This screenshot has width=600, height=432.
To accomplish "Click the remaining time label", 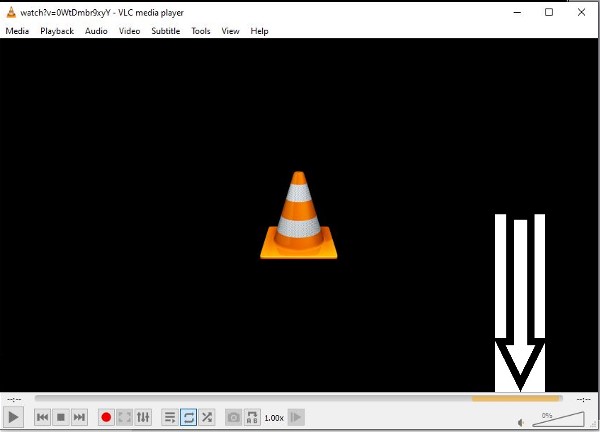I will (x=584, y=399).
